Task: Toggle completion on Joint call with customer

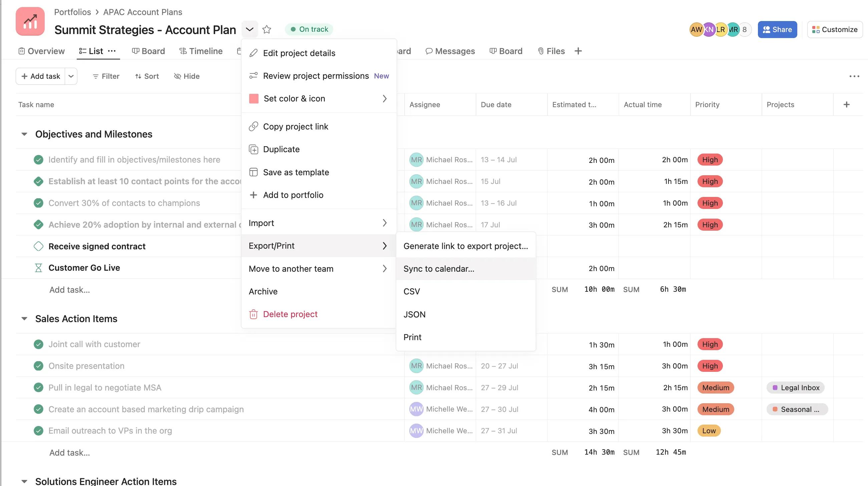Action: [38, 344]
